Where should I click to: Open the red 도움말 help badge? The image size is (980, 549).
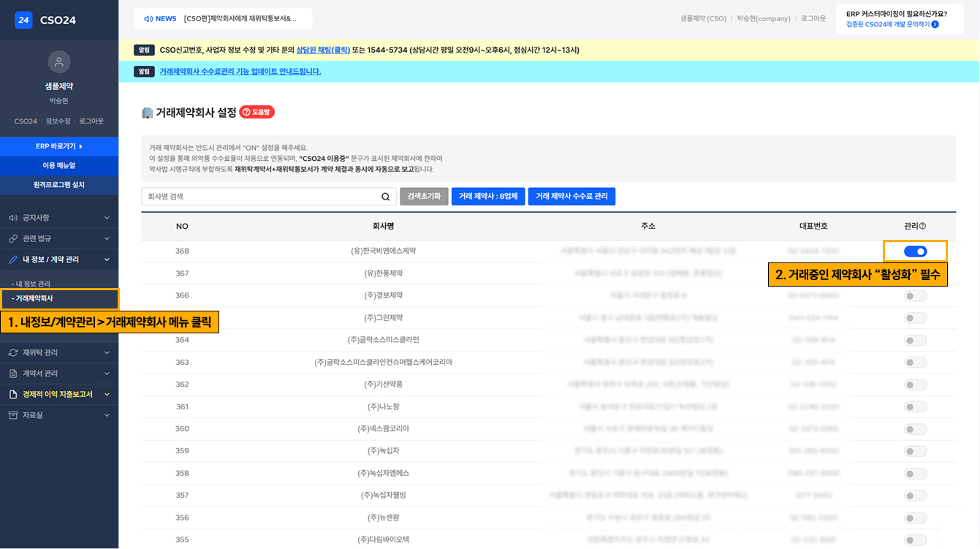257,113
